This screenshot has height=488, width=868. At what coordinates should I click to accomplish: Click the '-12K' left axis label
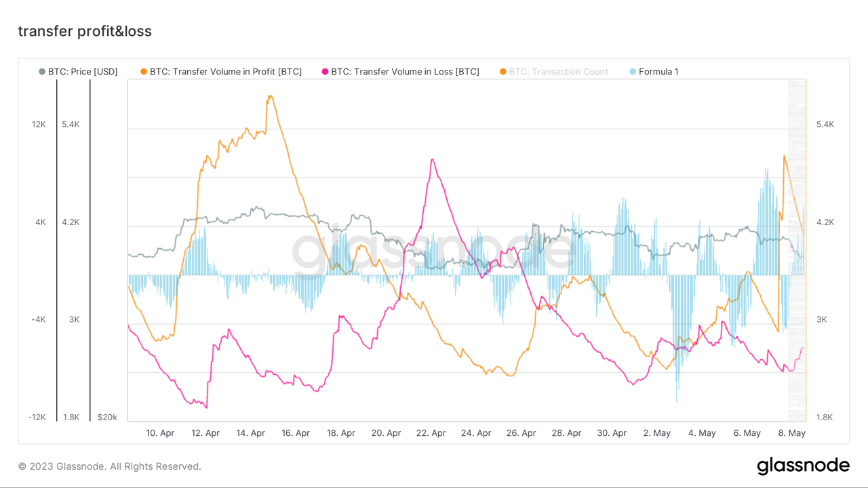tap(37, 418)
